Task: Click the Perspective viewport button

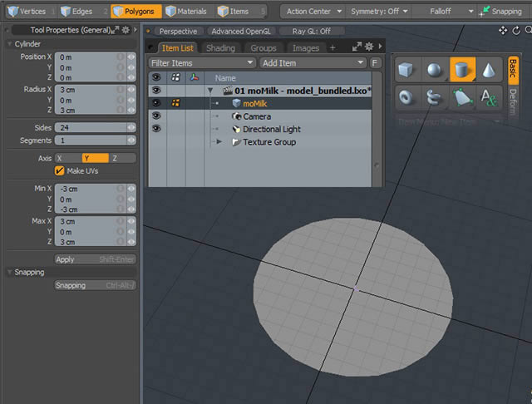Action: [x=178, y=32]
